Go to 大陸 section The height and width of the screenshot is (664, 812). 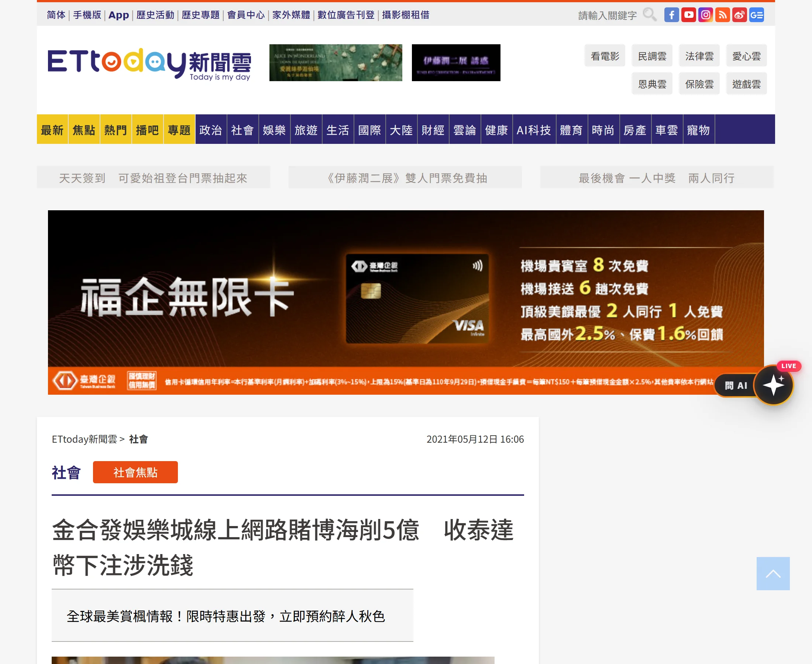(402, 129)
